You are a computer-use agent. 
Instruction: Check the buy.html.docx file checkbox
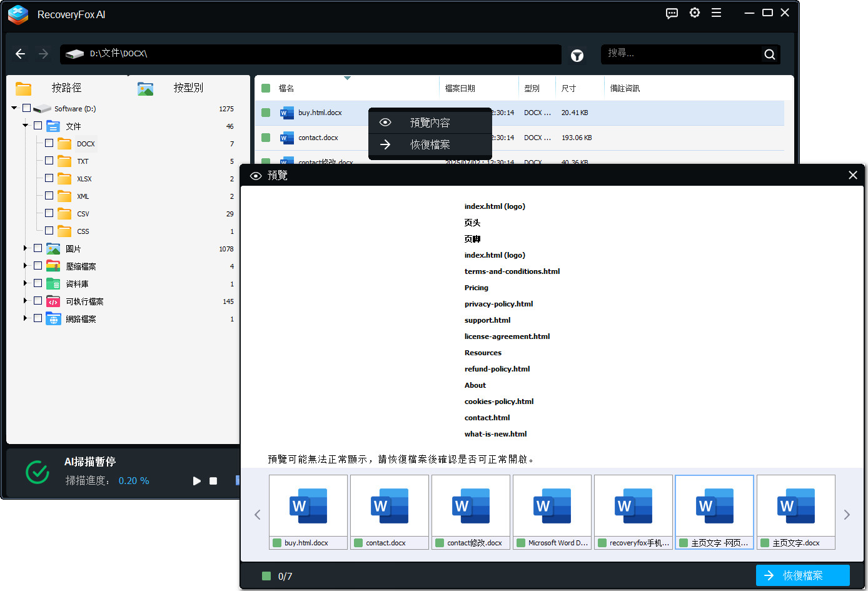coord(266,113)
